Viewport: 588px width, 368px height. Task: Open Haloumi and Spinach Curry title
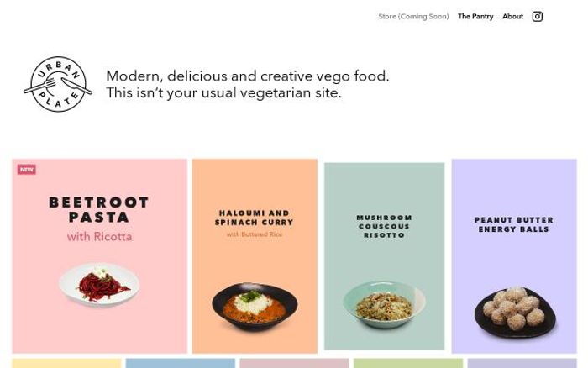pyautogui.click(x=255, y=218)
